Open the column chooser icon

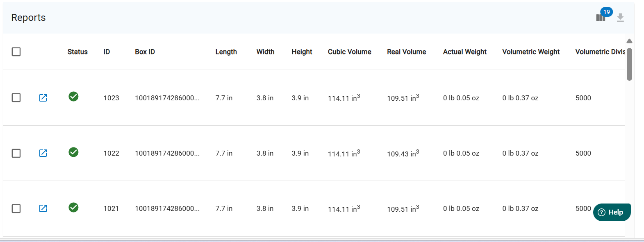(601, 18)
